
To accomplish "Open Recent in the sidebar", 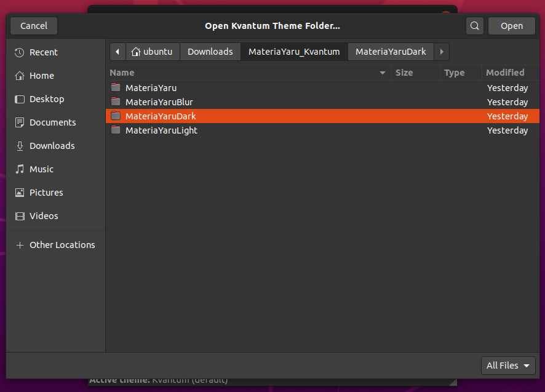I will point(55,52).
